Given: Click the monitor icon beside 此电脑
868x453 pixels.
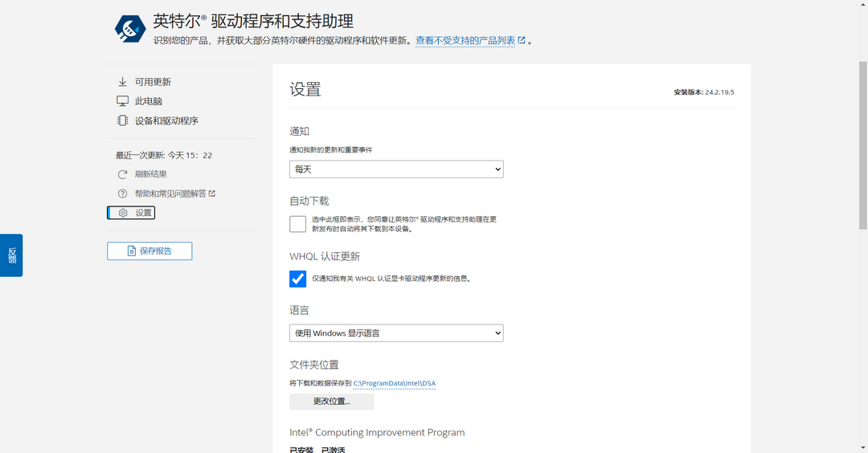Looking at the screenshot, I should coord(122,101).
